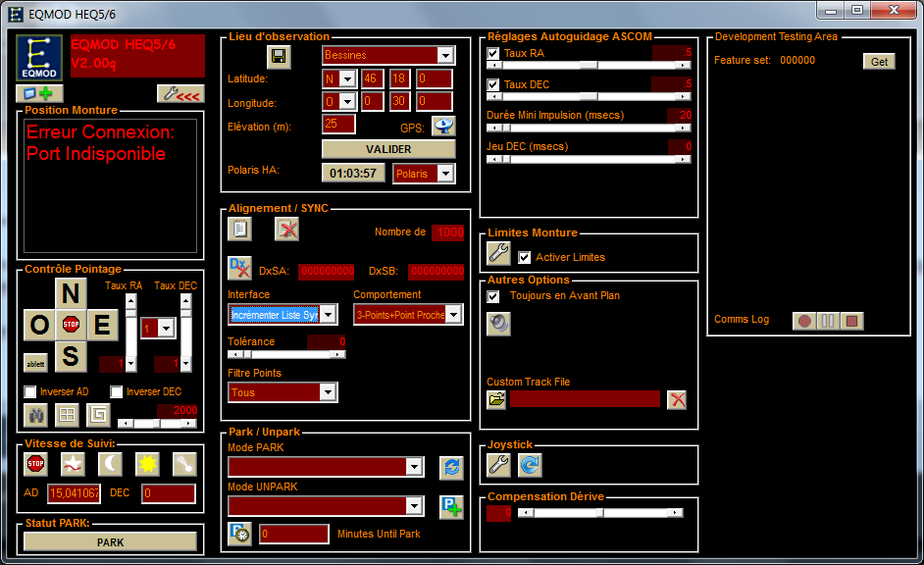Click the VALIDER button
Screen dimensions: 924x565
click(x=388, y=149)
